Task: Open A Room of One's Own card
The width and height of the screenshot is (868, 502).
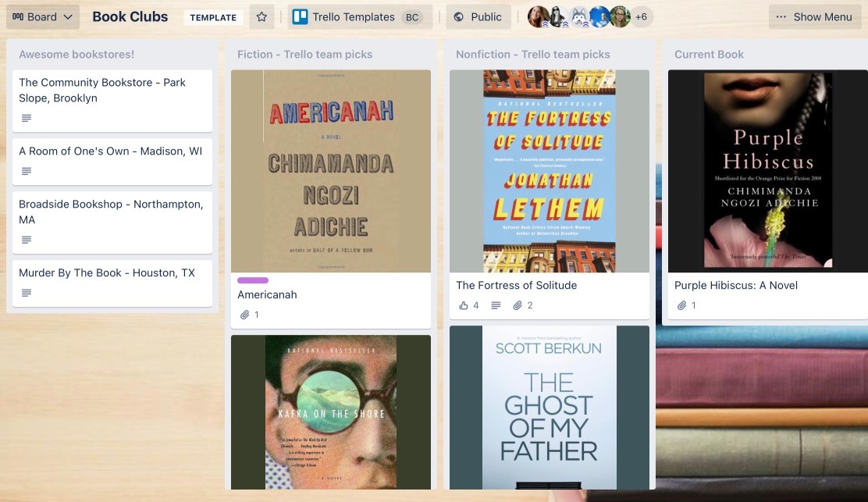Action: pos(112,161)
